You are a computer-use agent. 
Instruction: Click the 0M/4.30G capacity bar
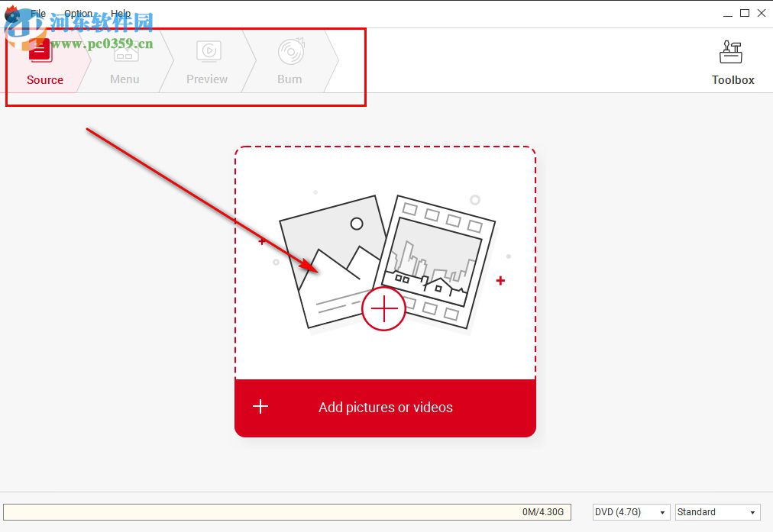(x=286, y=512)
